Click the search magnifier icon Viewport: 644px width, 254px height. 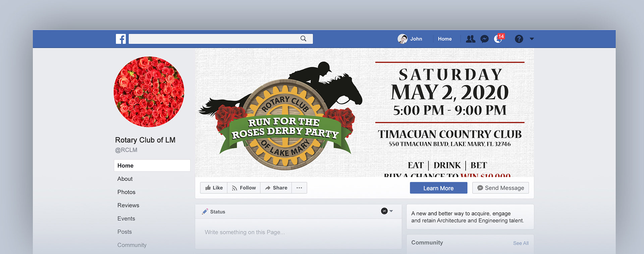point(303,39)
